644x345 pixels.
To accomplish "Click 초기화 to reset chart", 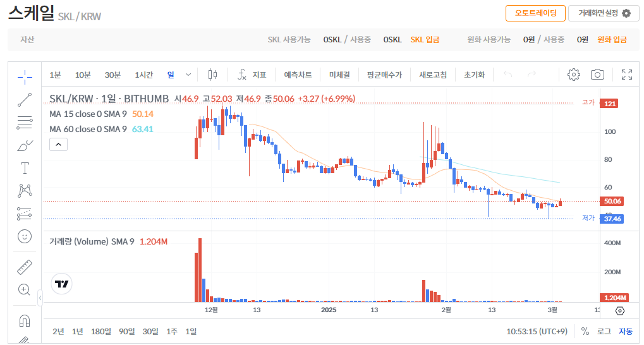I will click(x=475, y=75).
